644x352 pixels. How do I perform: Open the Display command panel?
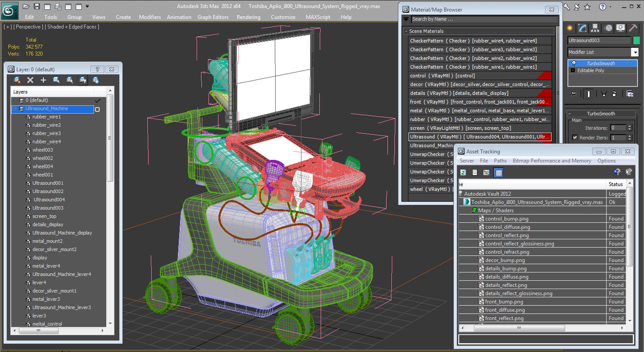[x=621, y=28]
